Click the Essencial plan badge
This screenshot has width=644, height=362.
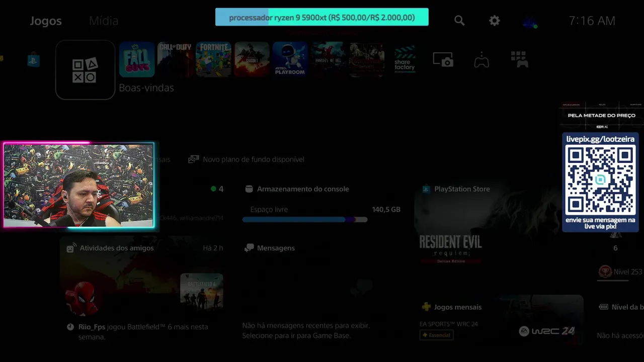click(437, 335)
